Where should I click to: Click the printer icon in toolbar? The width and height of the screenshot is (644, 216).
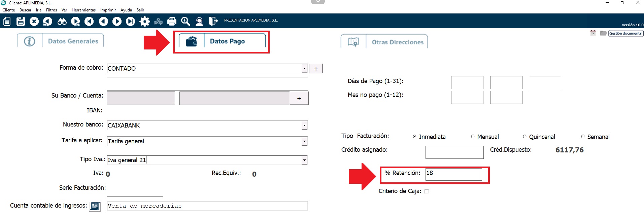tap(172, 22)
